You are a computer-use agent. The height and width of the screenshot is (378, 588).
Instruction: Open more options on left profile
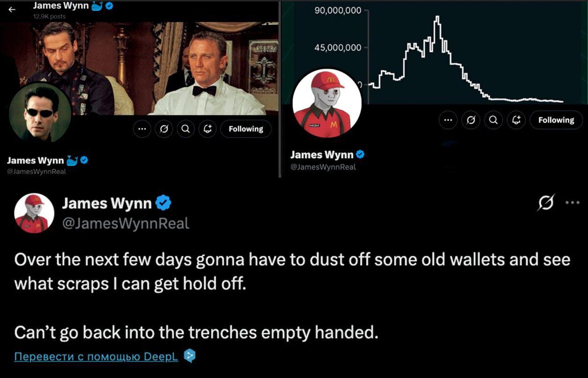point(142,129)
